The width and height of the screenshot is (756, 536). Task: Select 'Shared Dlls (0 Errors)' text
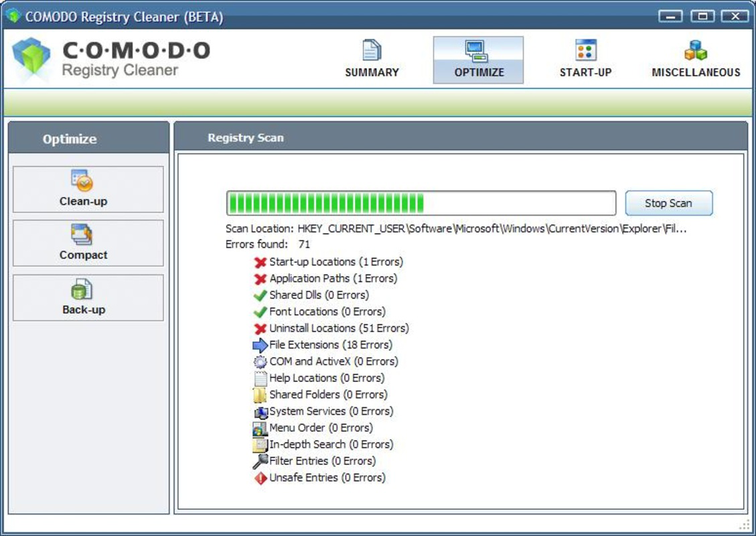pyautogui.click(x=319, y=295)
